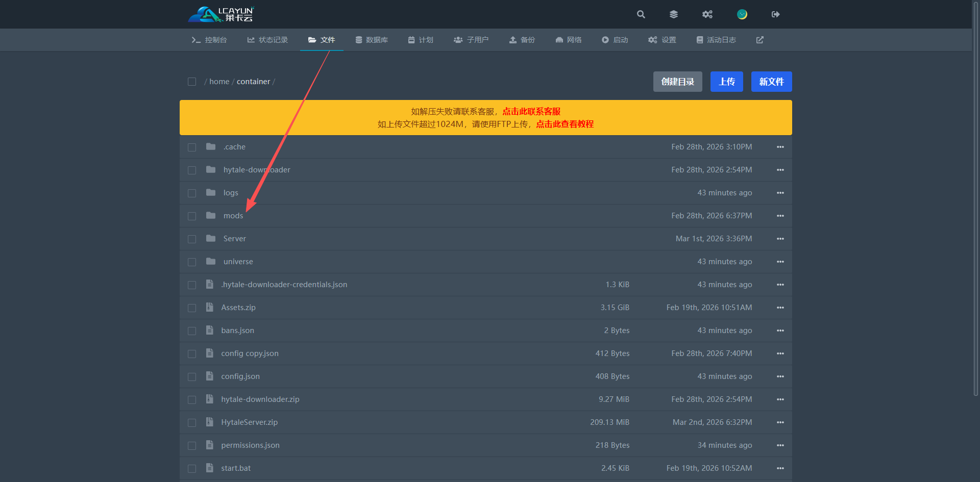980x482 pixels.
Task: Click the Assets.zip archive file icon
Action: point(210,308)
